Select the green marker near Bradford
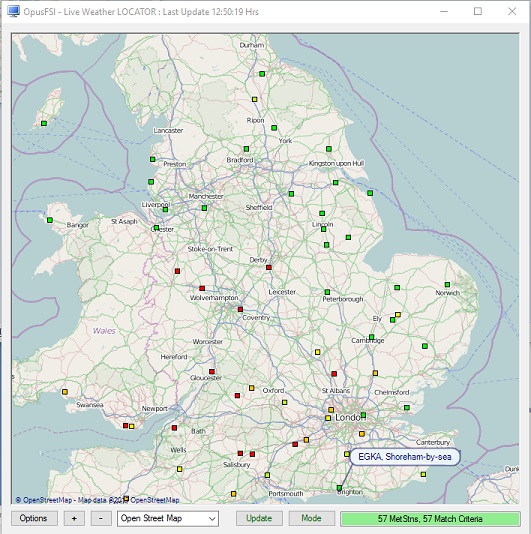The width and height of the screenshot is (531, 534). (x=246, y=149)
